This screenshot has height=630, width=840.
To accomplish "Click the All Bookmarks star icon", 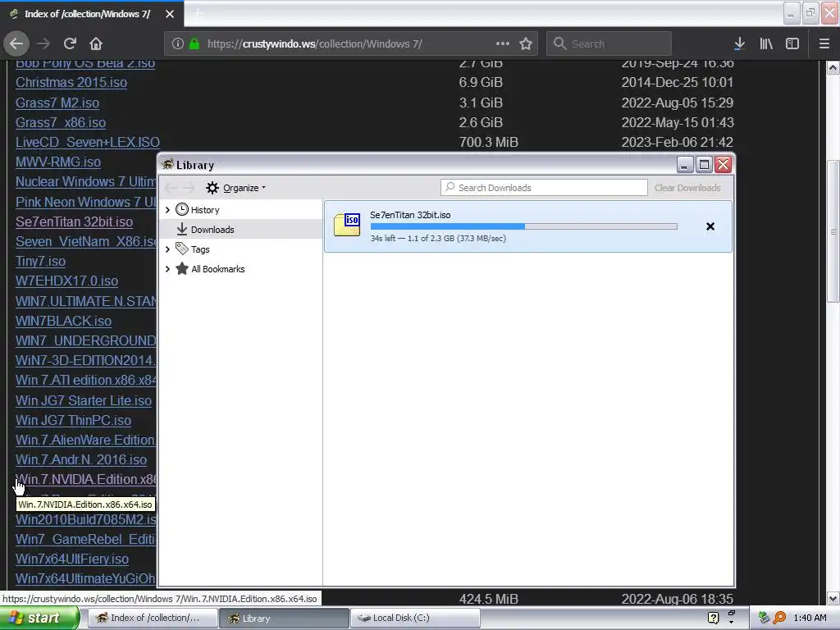I will (x=182, y=268).
